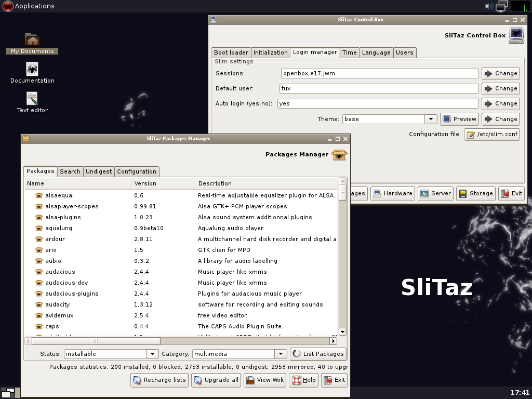Click the aqualung package icon
The height and width of the screenshot is (399, 532).
[x=39, y=228]
